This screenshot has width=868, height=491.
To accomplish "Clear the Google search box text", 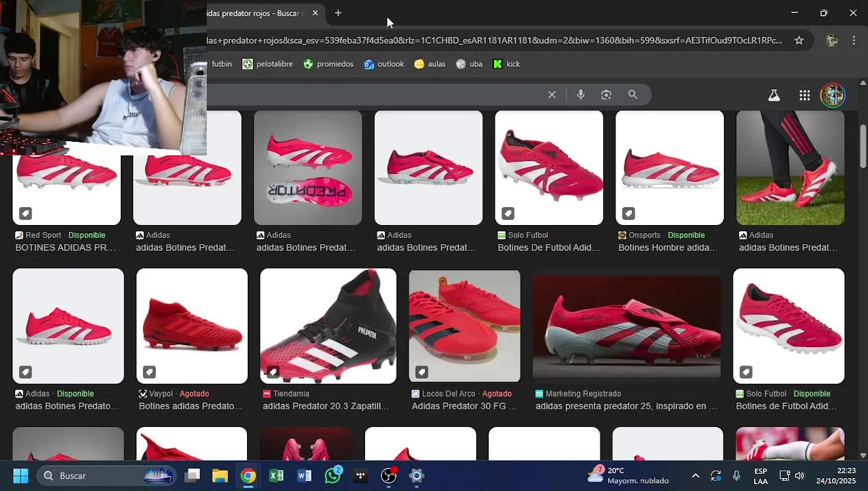I will [552, 95].
